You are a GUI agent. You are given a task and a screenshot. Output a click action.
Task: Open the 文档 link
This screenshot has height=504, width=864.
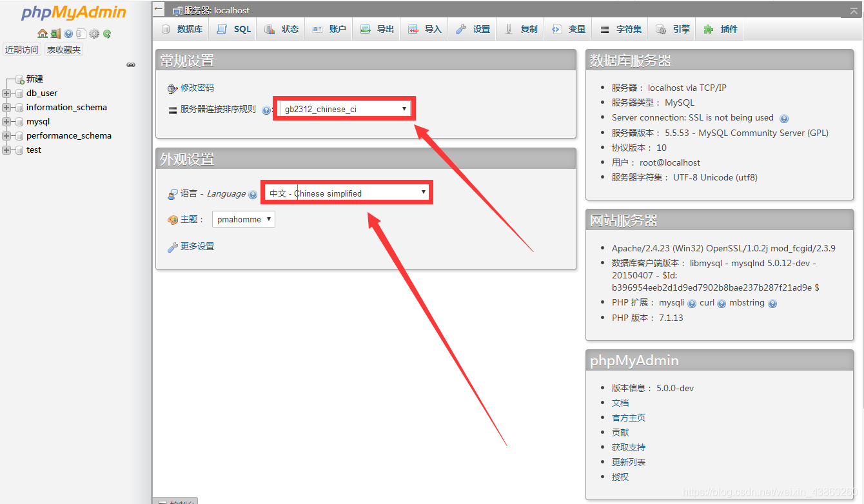click(x=620, y=403)
